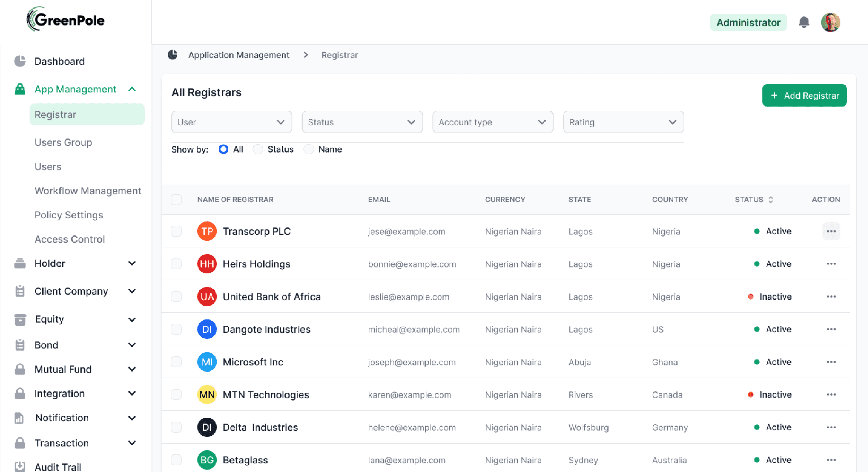Screen dimensions: 868x472
Task: Click the Holder sidebar icon
Action: point(20,263)
